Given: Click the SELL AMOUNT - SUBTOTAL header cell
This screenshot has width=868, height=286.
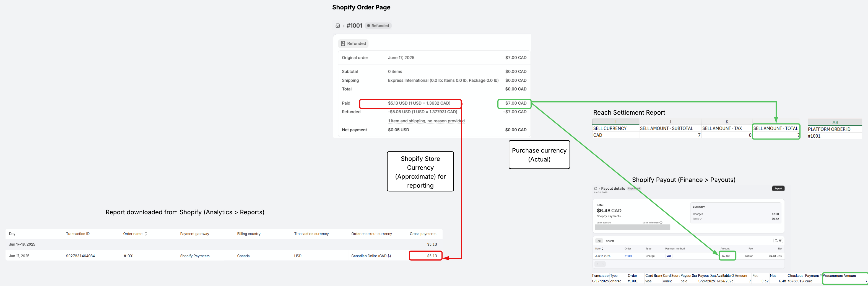Looking at the screenshot, I should tap(670, 128).
